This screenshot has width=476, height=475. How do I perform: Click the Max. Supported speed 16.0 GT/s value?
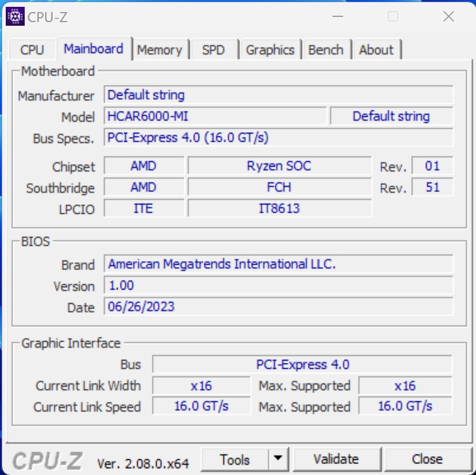pyautogui.click(x=405, y=406)
